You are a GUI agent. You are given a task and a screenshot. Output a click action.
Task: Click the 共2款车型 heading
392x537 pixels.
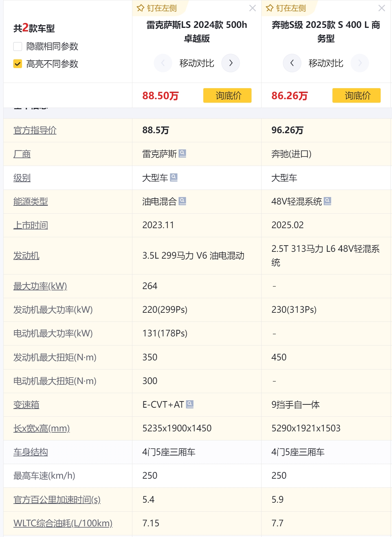[x=34, y=28]
